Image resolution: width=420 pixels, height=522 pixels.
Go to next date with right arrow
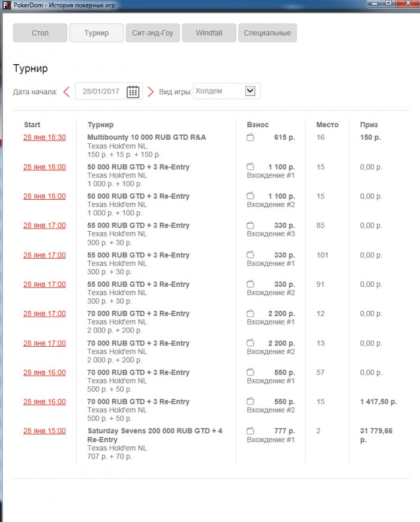pyautogui.click(x=151, y=92)
